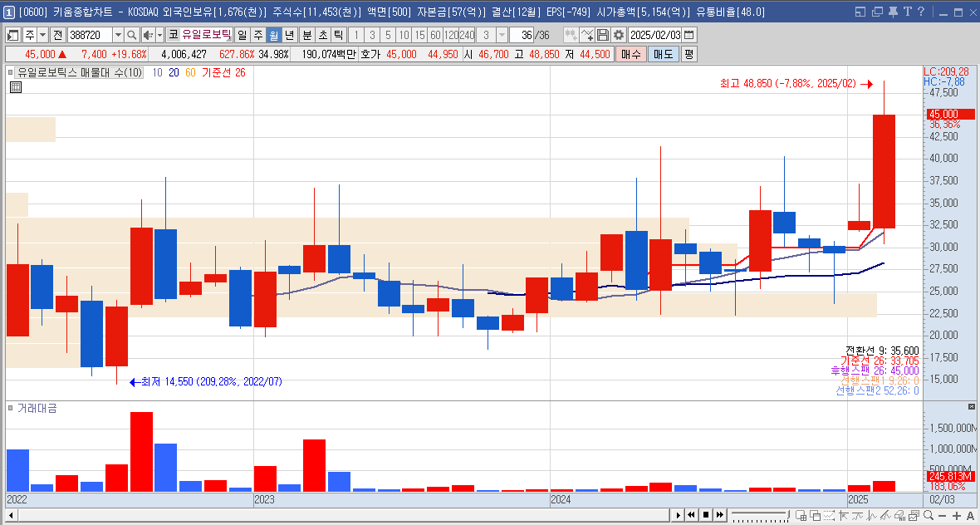Click the speaker sound icon
This screenshot has height=525, width=980.
147,35
